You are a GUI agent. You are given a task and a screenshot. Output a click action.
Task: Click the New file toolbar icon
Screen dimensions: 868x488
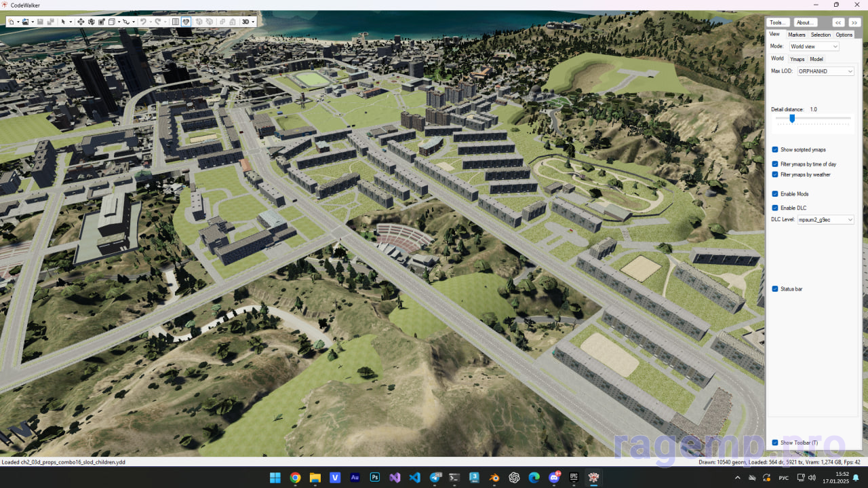(12, 22)
